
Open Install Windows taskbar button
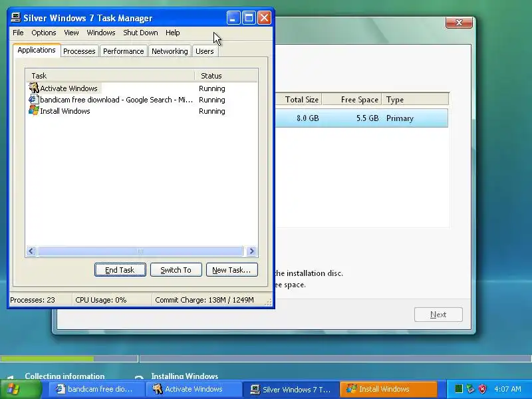388,389
